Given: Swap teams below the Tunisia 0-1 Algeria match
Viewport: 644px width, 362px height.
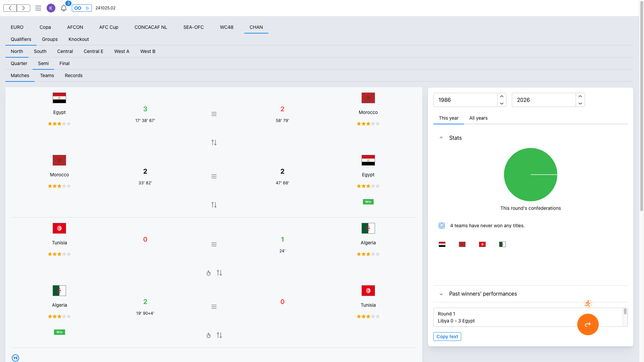Looking at the screenshot, I should pyautogui.click(x=219, y=273).
